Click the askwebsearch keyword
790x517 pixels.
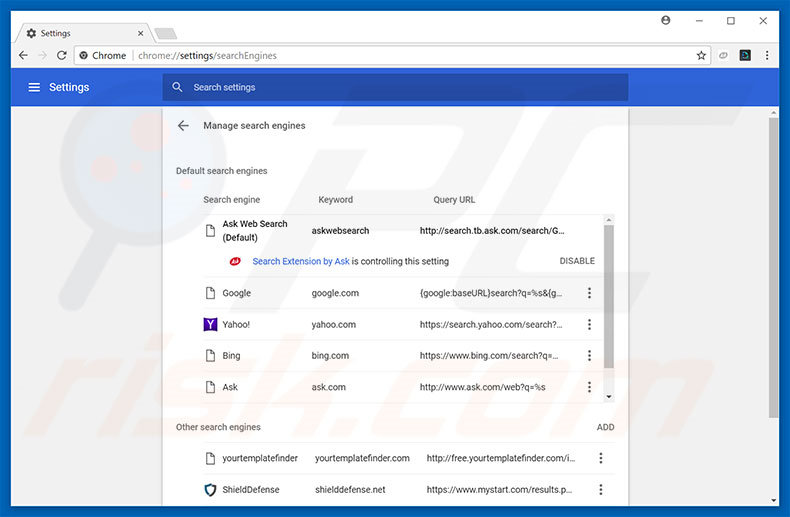click(340, 231)
